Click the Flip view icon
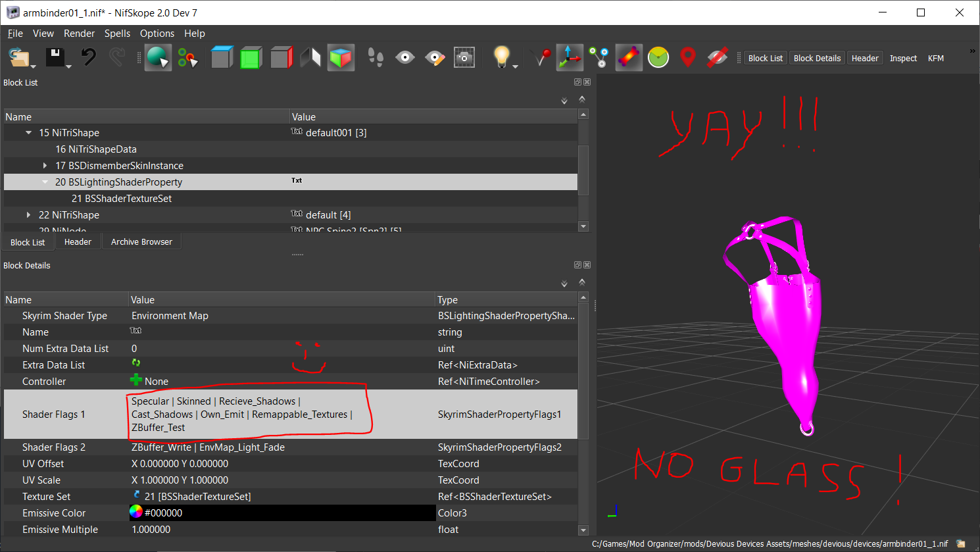Screen dimensions: 980x552 click(310, 58)
